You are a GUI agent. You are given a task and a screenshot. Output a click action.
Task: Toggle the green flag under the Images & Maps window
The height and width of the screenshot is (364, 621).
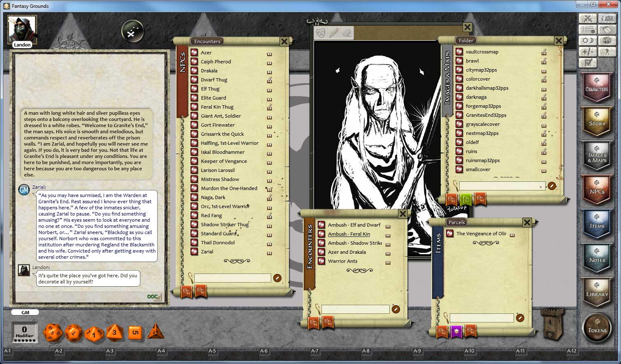coord(465,200)
